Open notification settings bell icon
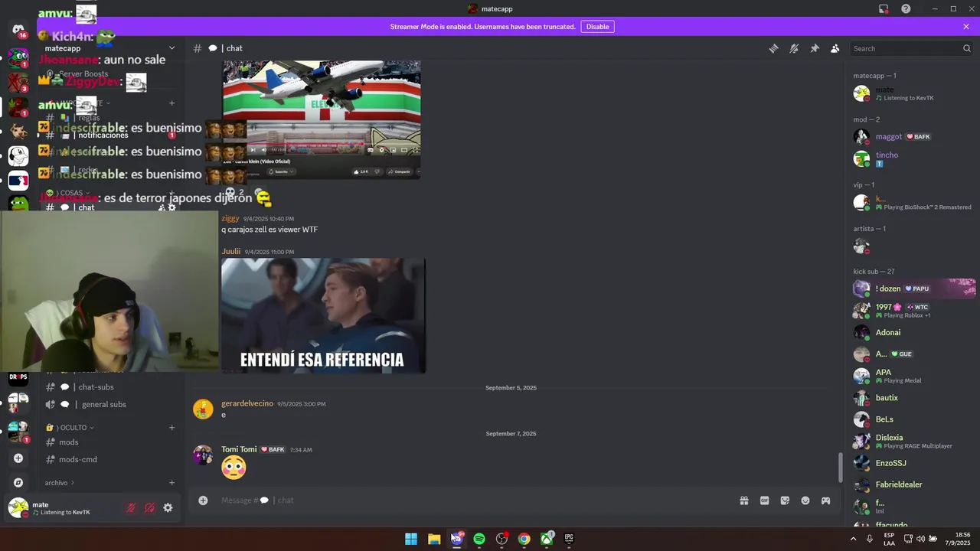The width and height of the screenshot is (980, 551). coord(794,48)
